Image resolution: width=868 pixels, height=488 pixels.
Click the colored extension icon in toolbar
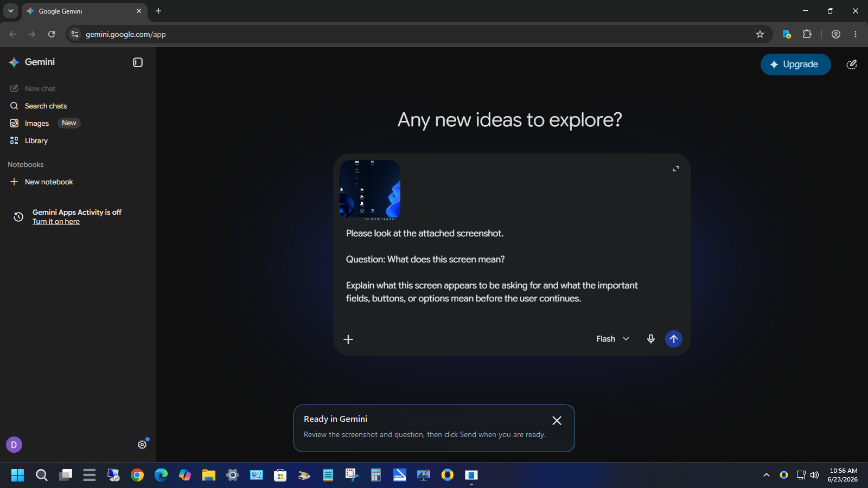[x=787, y=34]
